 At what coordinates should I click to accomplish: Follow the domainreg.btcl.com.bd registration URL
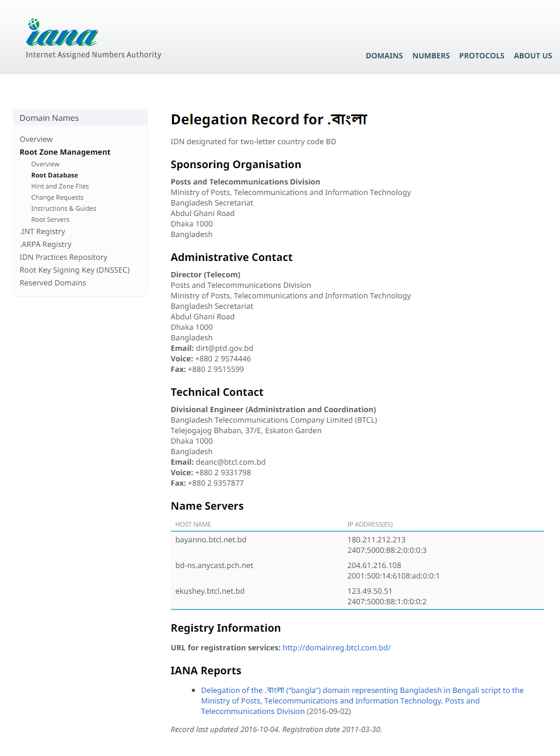[336, 648]
